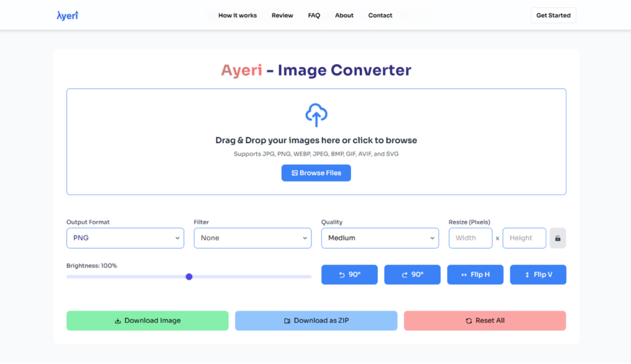Open the FAQ nav item
Image resolution: width=631 pixels, height=364 pixels.
coord(314,15)
